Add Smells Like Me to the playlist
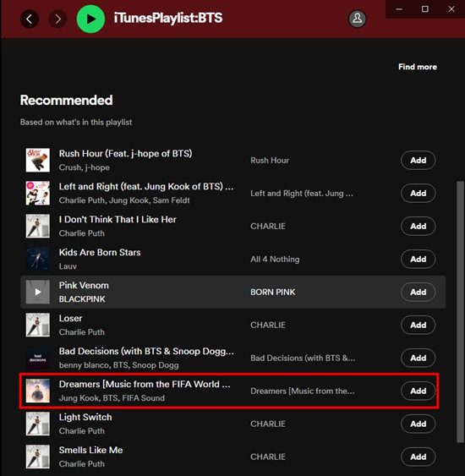The width and height of the screenshot is (465, 476). click(x=418, y=457)
